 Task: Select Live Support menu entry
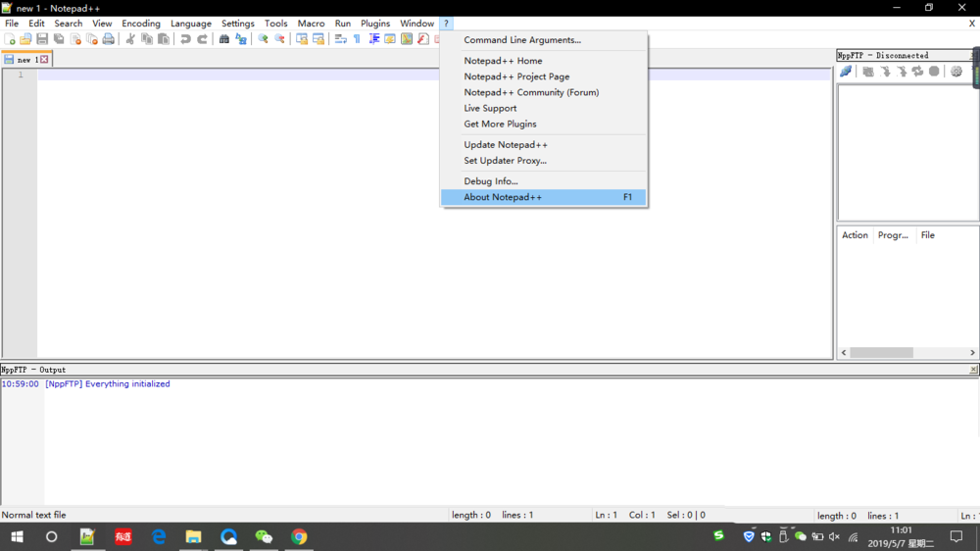coord(543,108)
